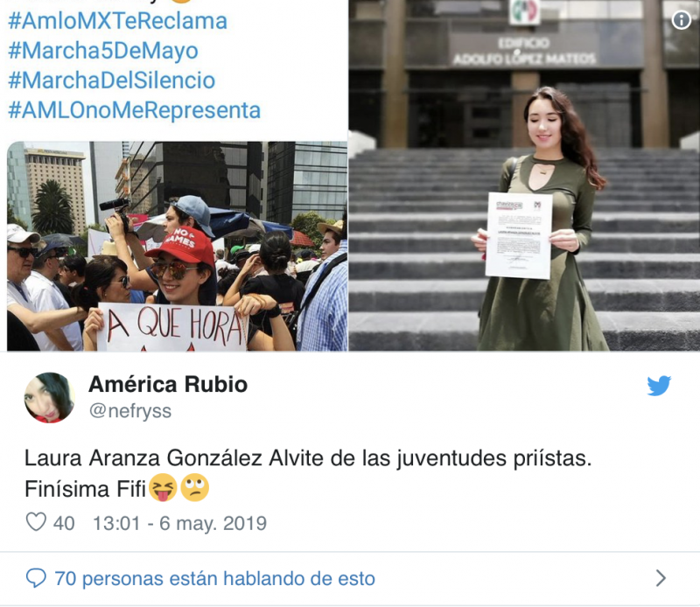This screenshot has height=607, width=700.
Task: Open the @nefryss handle link
Action: (x=130, y=410)
